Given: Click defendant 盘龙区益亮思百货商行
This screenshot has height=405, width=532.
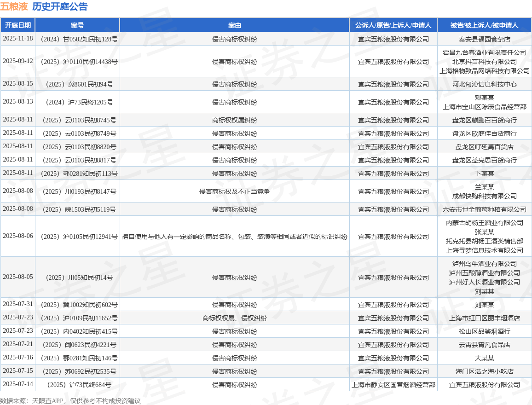Looking at the screenshot, I should (484, 160).
